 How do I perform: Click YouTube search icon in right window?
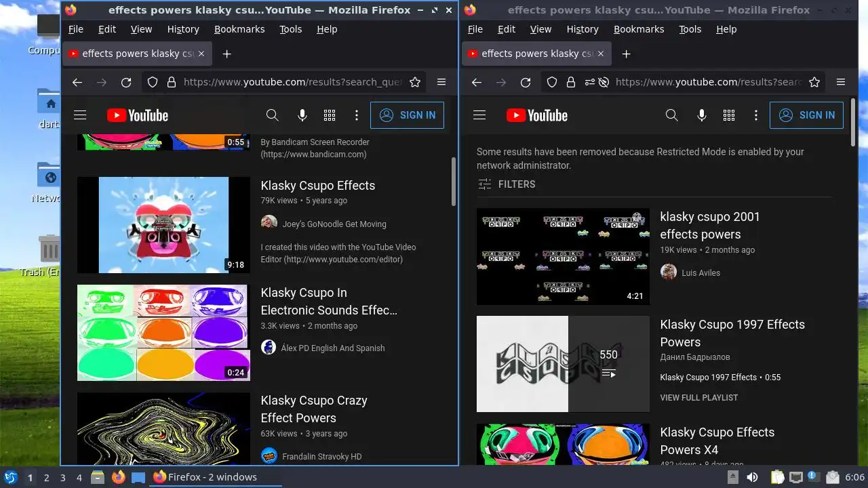click(x=672, y=115)
